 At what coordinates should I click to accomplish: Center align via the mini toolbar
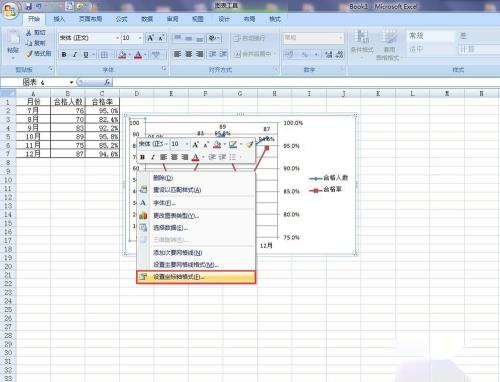point(174,157)
